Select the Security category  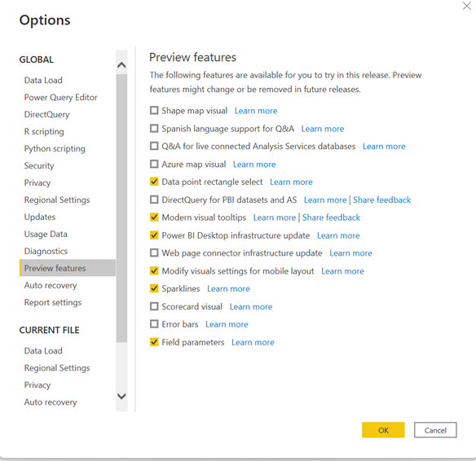tap(68, 165)
